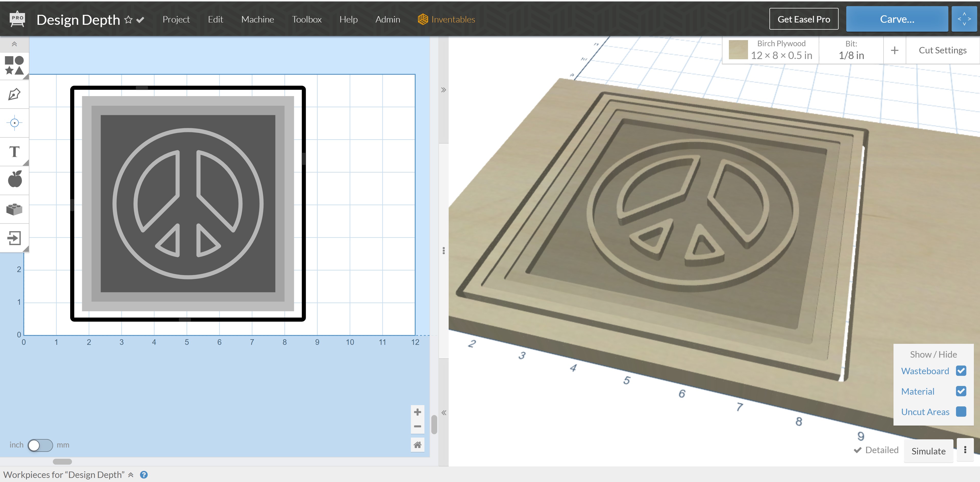Open the Shapes tool panel
The image size is (980, 482).
[15, 65]
